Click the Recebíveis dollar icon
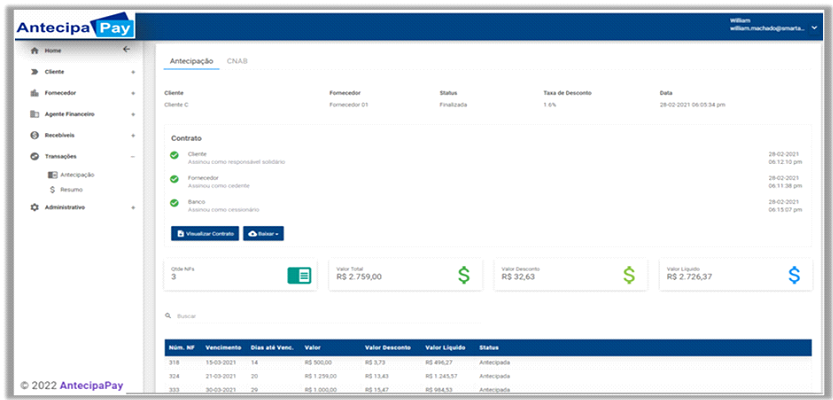The width and height of the screenshot is (833, 400). click(34, 135)
